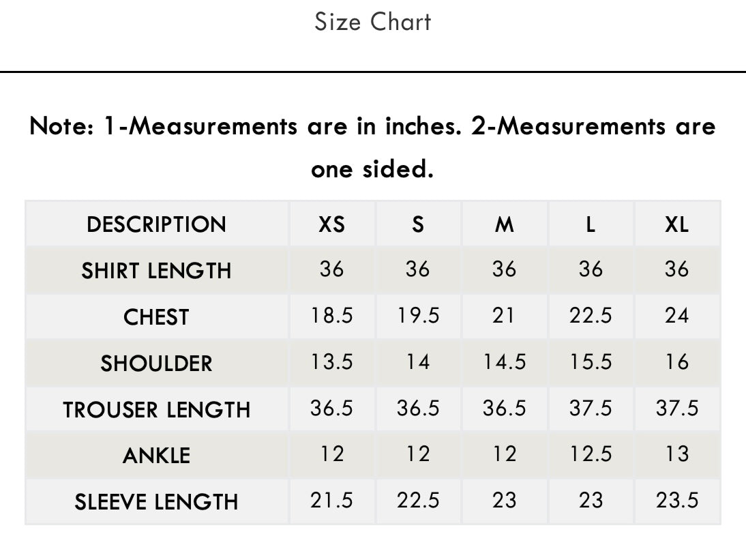Select the L size column header
The width and height of the screenshot is (746, 560).
pyautogui.click(x=591, y=224)
